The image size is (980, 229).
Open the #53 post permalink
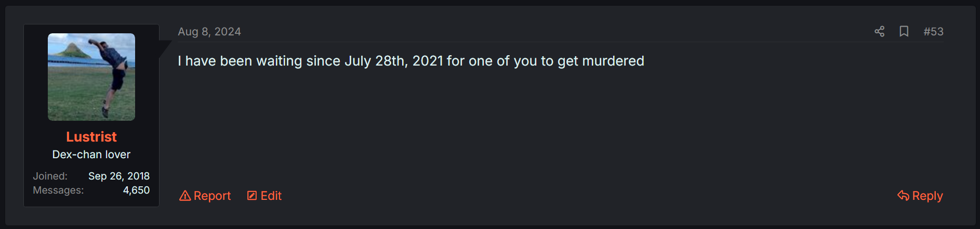point(933,32)
